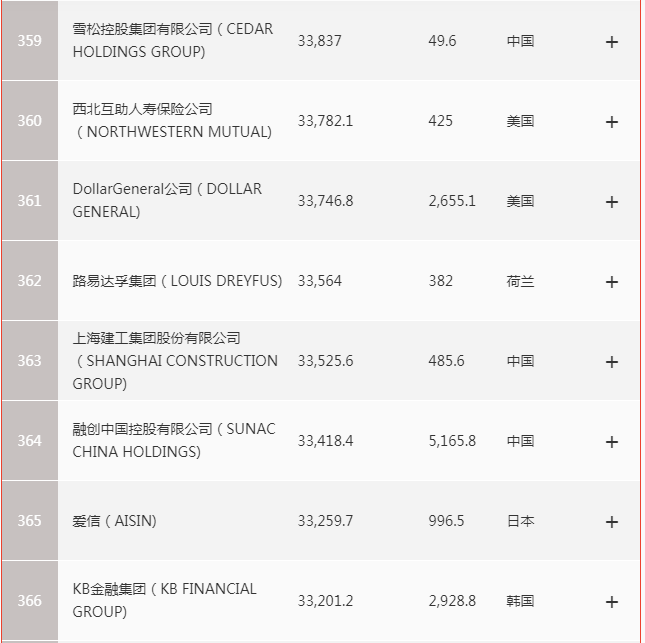Open the Cedar Holdings Group company name
This screenshot has height=643, width=645.
[x=172, y=41]
